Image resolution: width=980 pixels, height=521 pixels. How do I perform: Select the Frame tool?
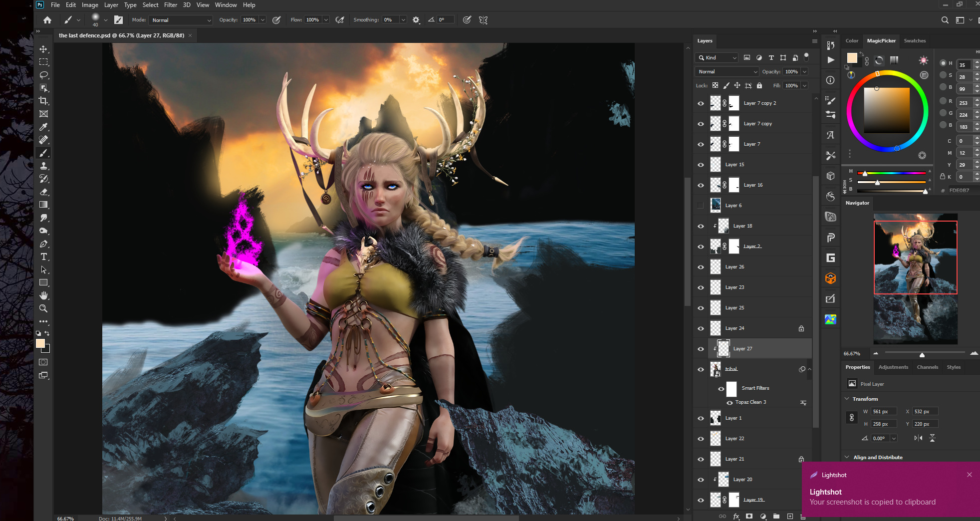pos(43,114)
